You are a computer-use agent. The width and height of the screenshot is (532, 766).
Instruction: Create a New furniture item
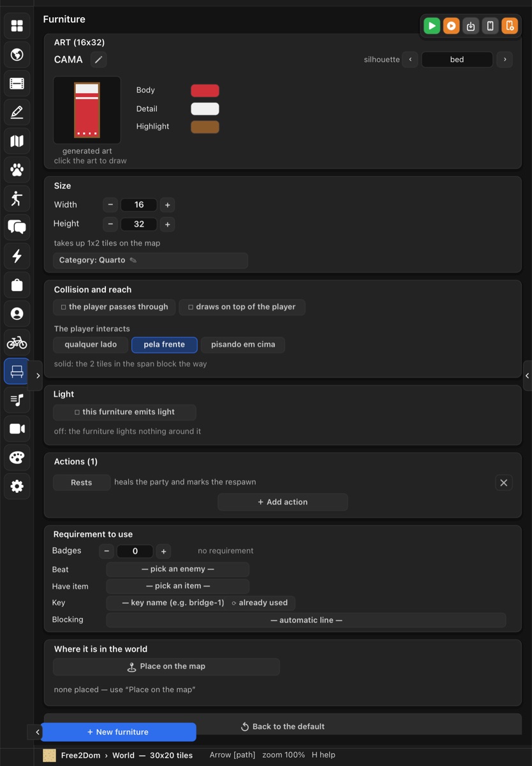[119, 732]
